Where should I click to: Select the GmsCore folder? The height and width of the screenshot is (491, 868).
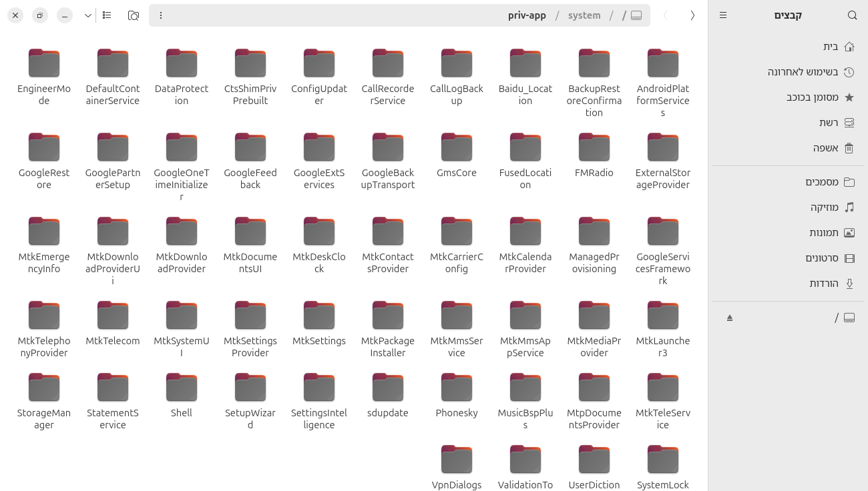point(457,155)
